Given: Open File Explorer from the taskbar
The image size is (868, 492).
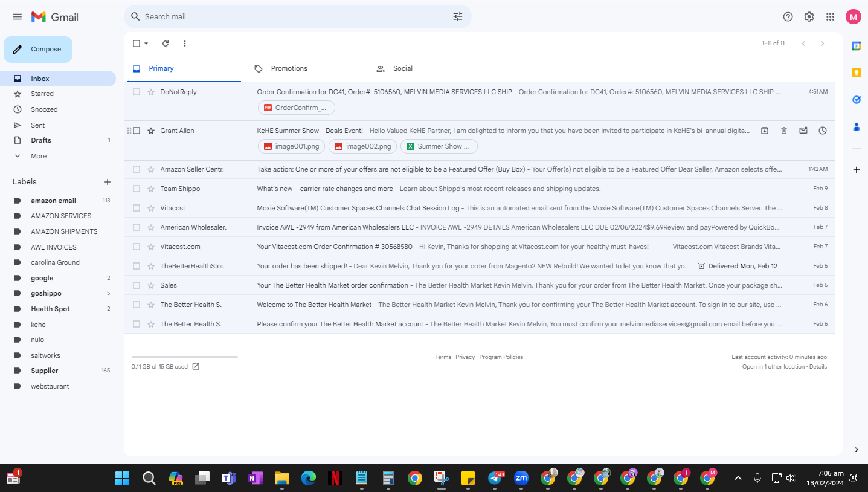Looking at the screenshot, I should [x=281, y=478].
